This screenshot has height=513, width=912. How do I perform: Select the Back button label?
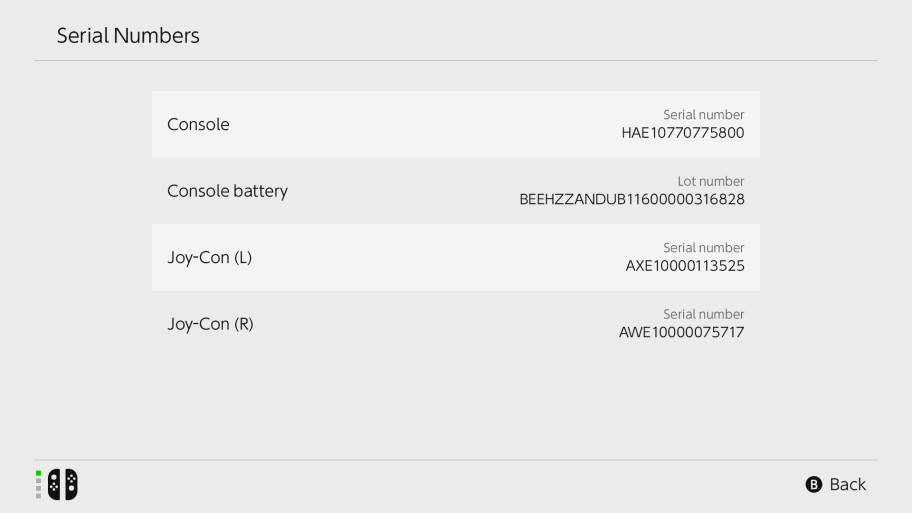point(847,484)
